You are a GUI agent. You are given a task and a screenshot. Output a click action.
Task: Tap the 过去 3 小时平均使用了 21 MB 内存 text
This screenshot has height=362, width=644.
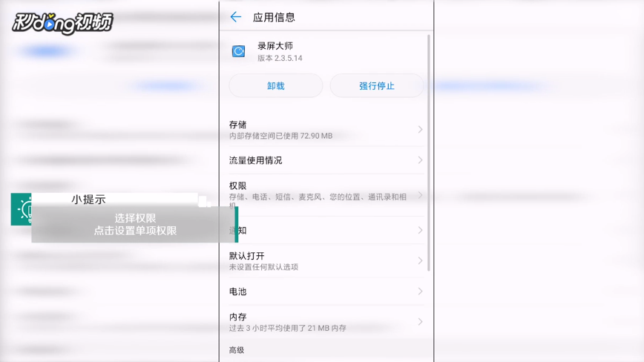[x=288, y=328]
